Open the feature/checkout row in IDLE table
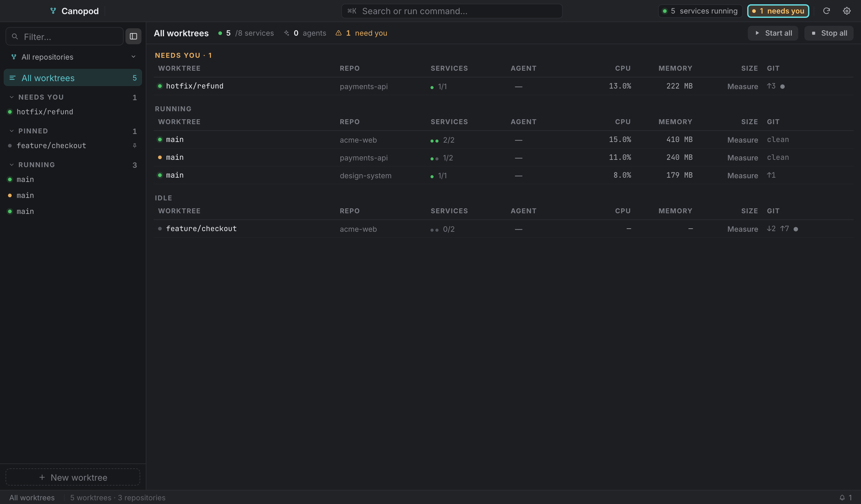The height and width of the screenshot is (504, 861). [503, 229]
